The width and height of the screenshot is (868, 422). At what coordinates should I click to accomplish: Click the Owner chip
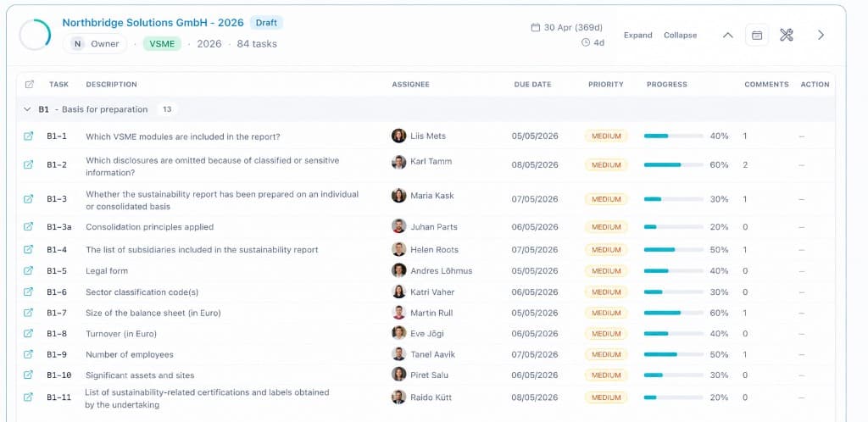pos(95,44)
